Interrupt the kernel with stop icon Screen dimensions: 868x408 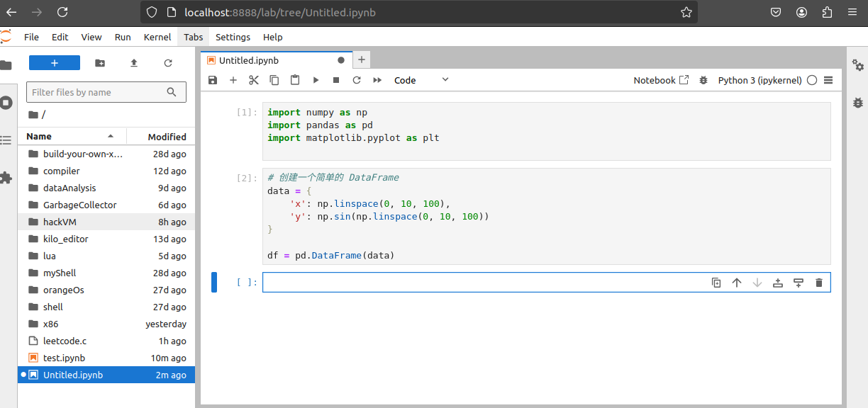click(x=336, y=80)
